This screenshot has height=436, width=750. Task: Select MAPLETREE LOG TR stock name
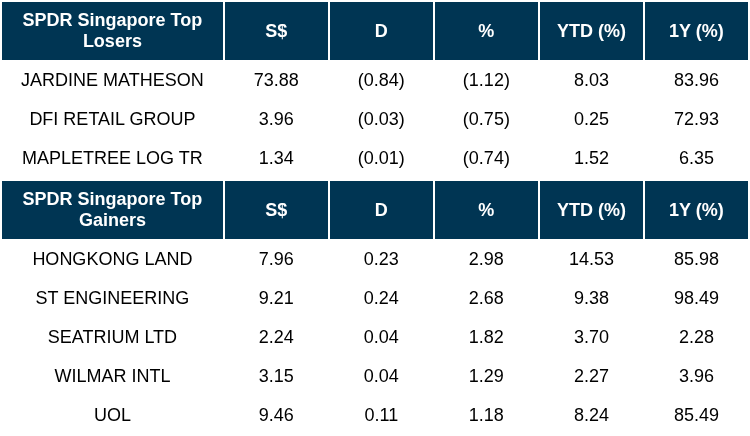[x=112, y=158]
